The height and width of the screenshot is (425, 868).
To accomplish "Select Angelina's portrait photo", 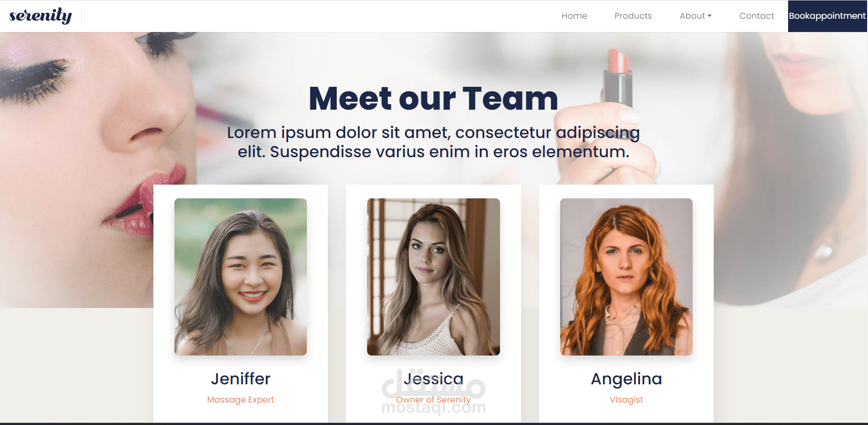I will tap(626, 277).
